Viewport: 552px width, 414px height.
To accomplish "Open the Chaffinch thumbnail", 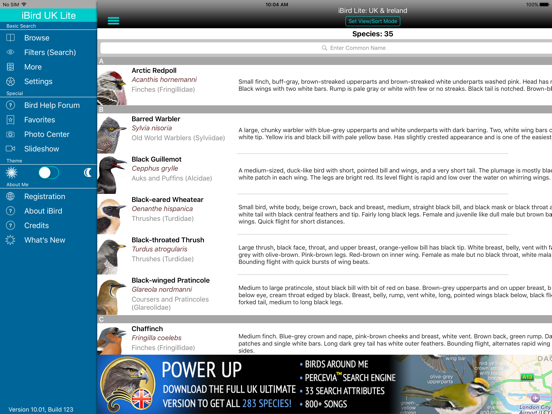I will pyautogui.click(x=112, y=339).
